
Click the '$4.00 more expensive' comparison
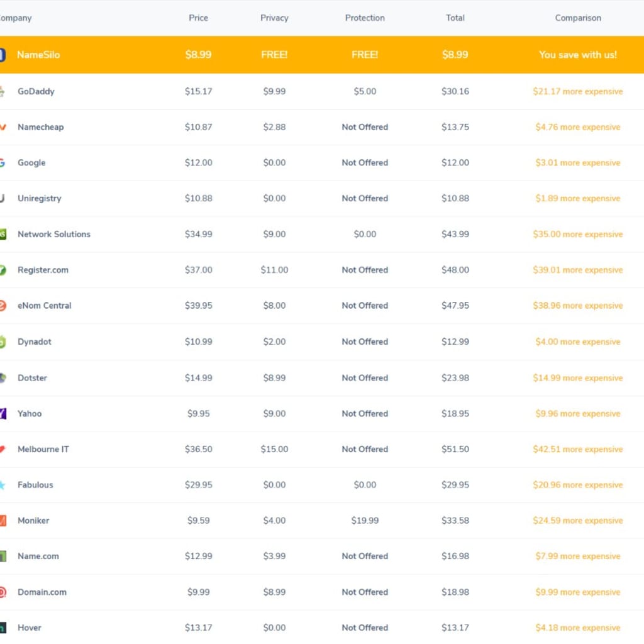(578, 341)
